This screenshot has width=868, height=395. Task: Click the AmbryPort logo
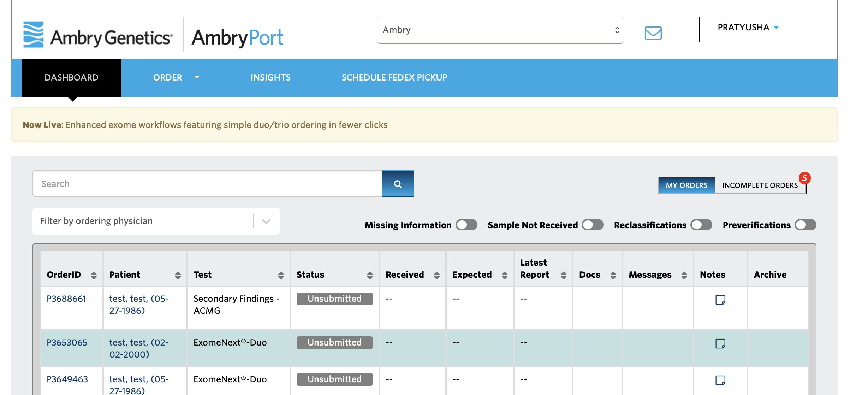(x=237, y=37)
